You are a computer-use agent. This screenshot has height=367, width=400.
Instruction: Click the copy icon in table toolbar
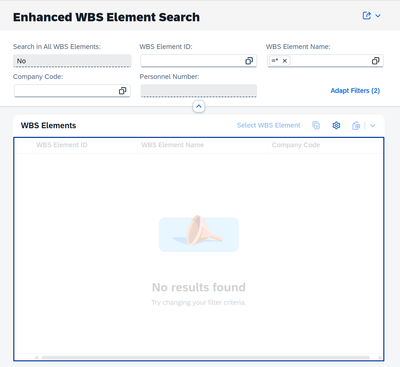coord(316,125)
